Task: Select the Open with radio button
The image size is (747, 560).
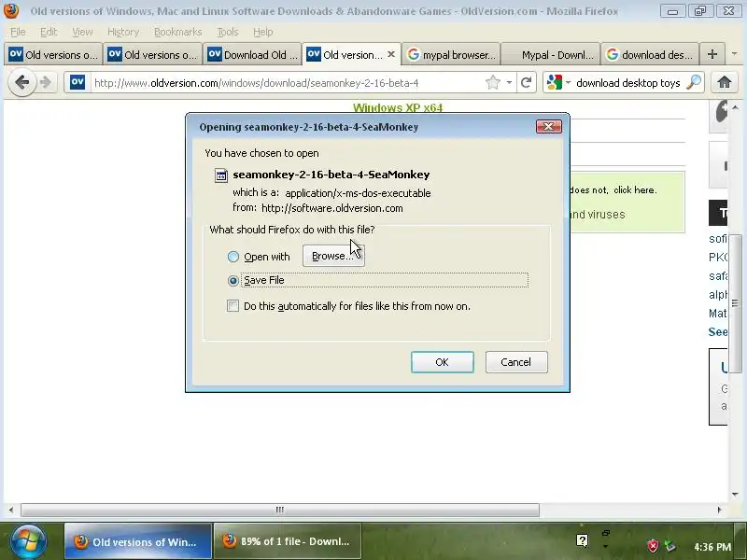Action: point(233,257)
